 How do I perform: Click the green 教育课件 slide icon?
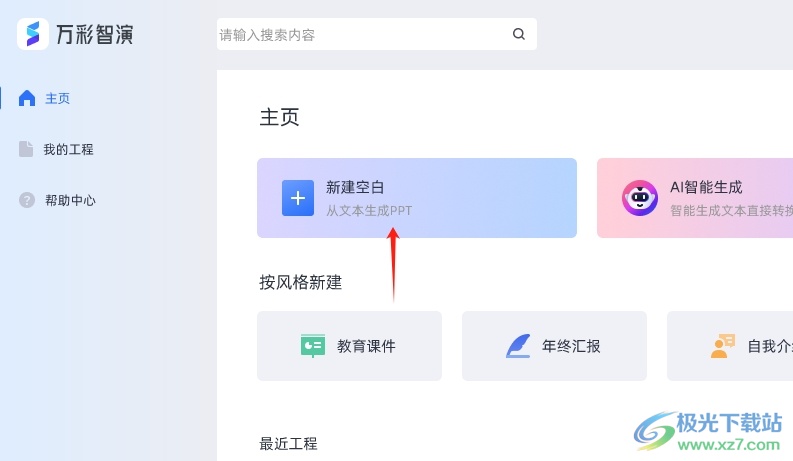click(313, 346)
